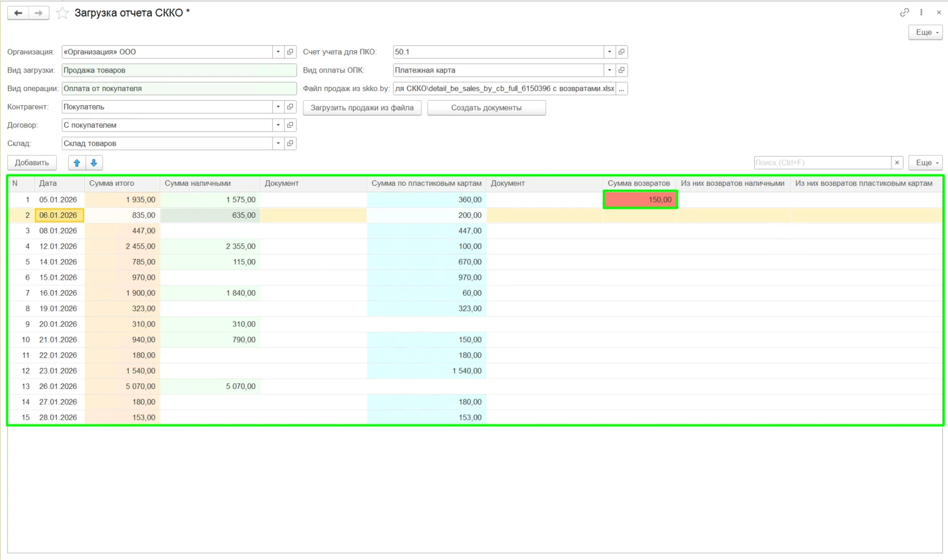Open Контрагент record with its open icon
948x560 pixels.
[x=291, y=107]
